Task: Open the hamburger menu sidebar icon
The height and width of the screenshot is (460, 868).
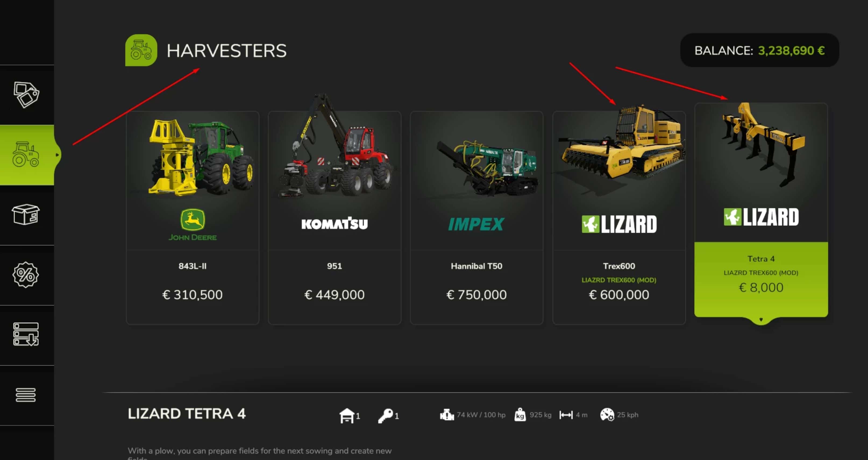Action: (26, 395)
